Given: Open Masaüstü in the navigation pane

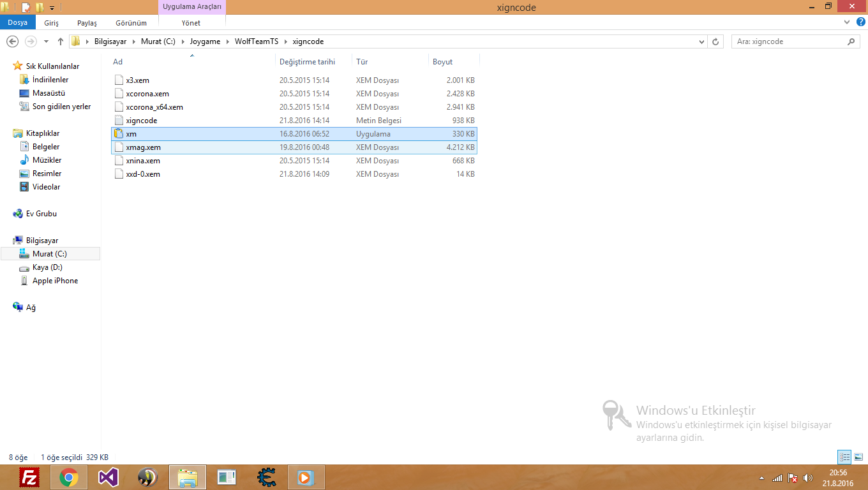Looking at the screenshot, I should [x=49, y=93].
